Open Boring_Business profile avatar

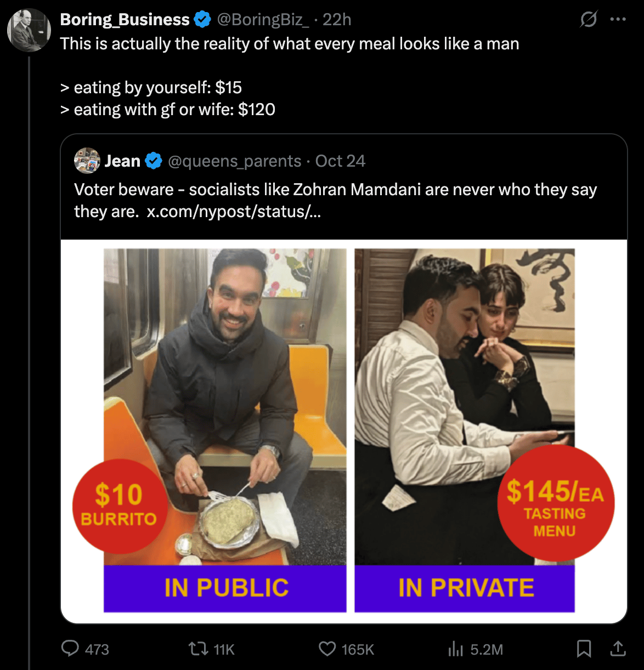(29, 30)
